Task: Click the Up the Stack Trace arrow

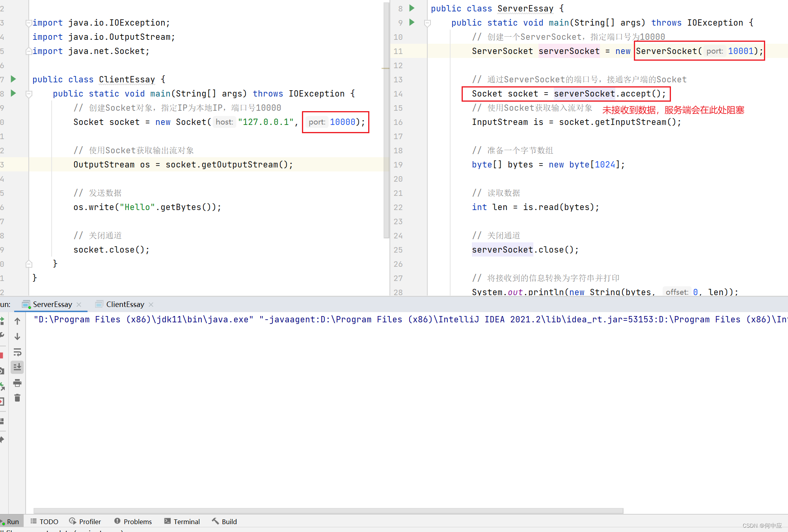Action: (x=17, y=321)
